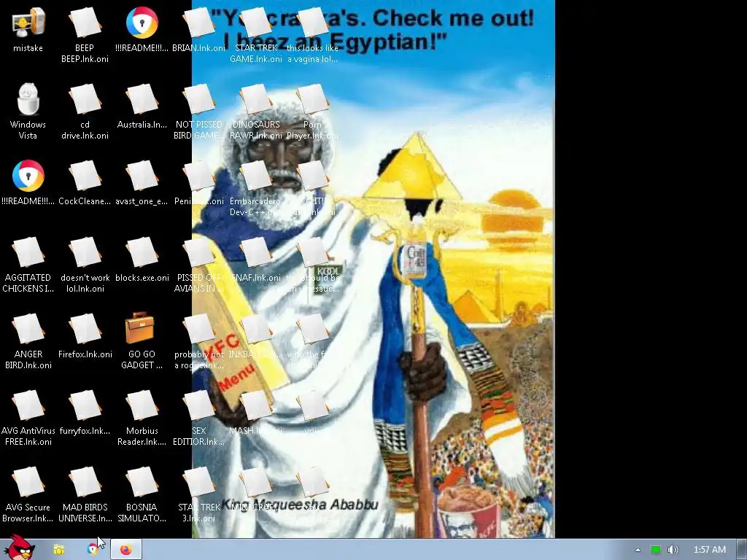Image resolution: width=747 pixels, height=560 pixels.
Task: Select AVG AntiVirus FREE.lnk.oni icon
Action: pos(28,405)
